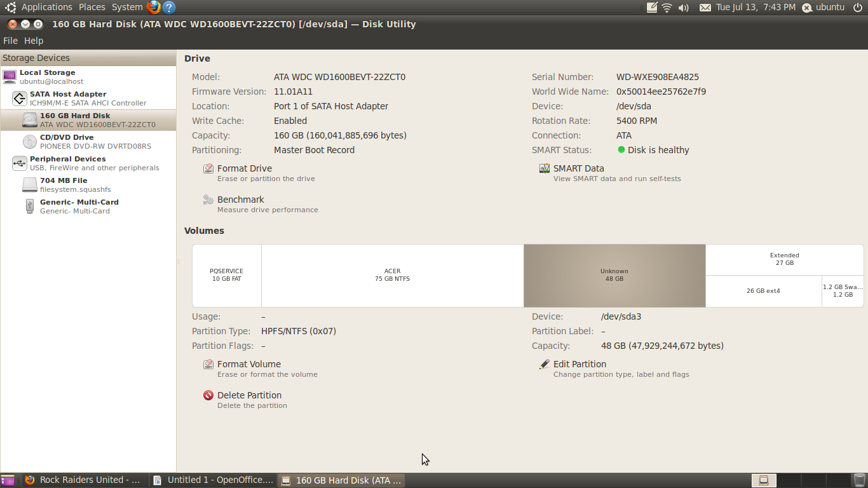Select the Generic- Multi-Card reader icon
This screenshot has height=488, width=868.
pos(30,207)
